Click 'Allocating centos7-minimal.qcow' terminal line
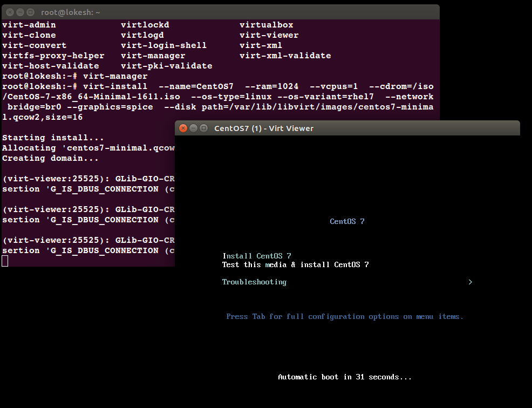532x408 pixels. (88, 148)
